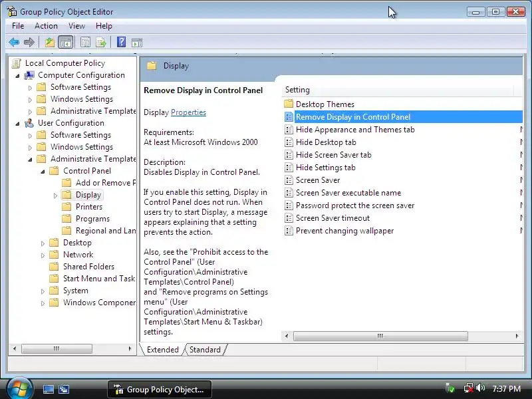Click the volume speaker tray icon

point(480,388)
